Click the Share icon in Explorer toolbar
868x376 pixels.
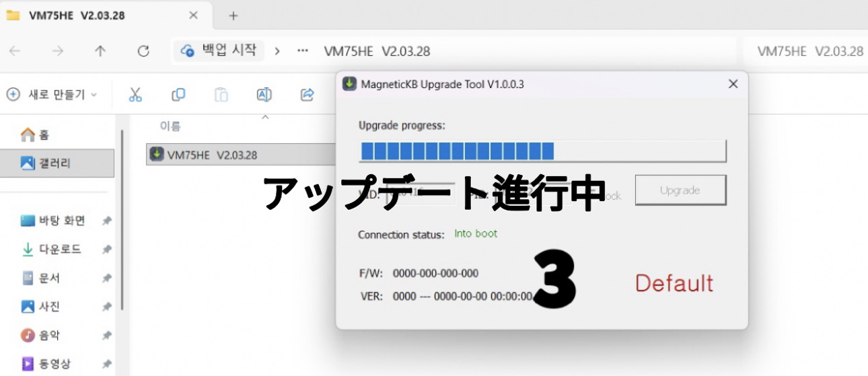point(308,95)
